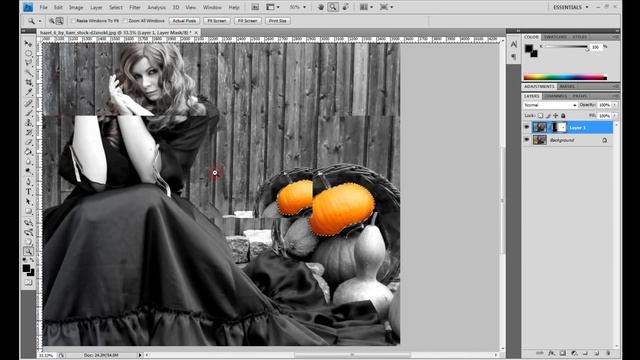
Task: Select the Shape tool
Action: click(28, 211)
